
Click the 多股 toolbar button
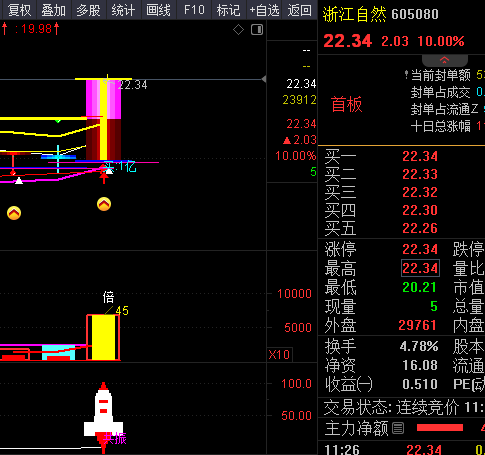point(88,10)
